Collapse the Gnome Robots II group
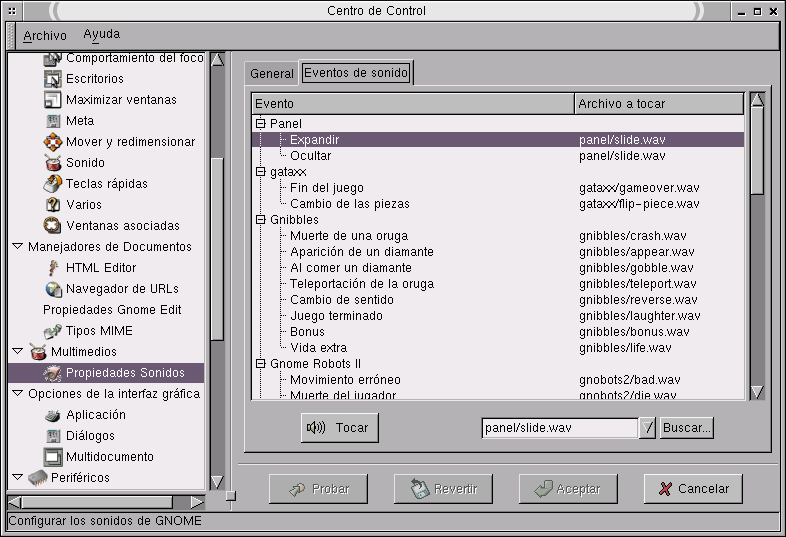Image resolution: width=786 pixels, height=537 pixels. click(x=260, y=364)
